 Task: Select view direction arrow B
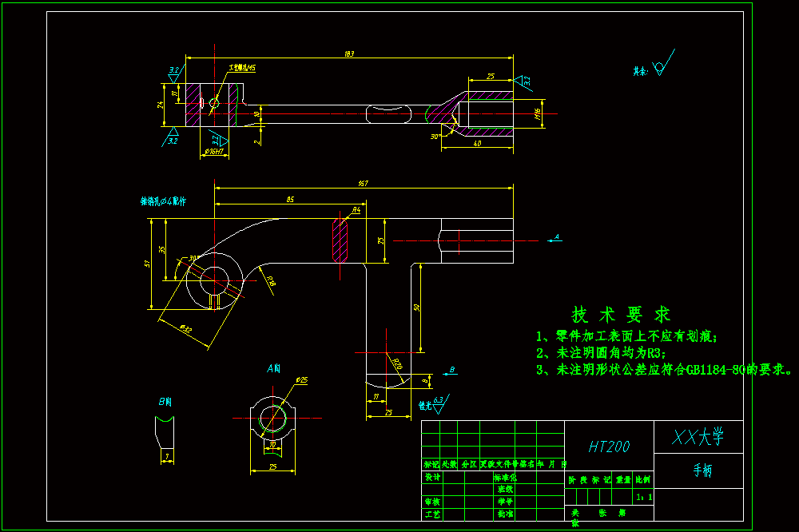pyautogui.click(x=450, y=371)
